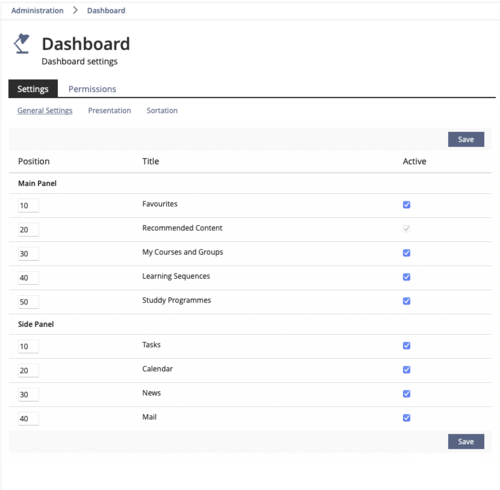Uncheck the Favourites active checkbox
Viewport: 500px width, 490px height.
406,204
